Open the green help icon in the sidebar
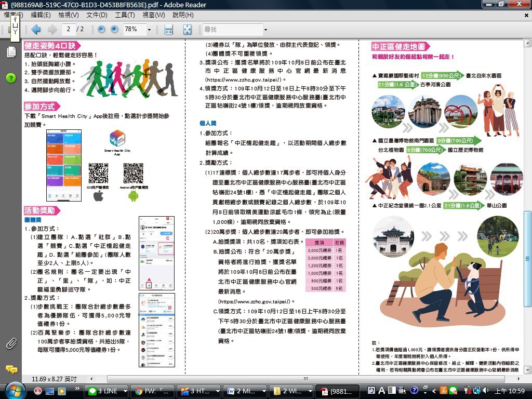The height and width of the screenshot is (399, 532). click(11, 78)
